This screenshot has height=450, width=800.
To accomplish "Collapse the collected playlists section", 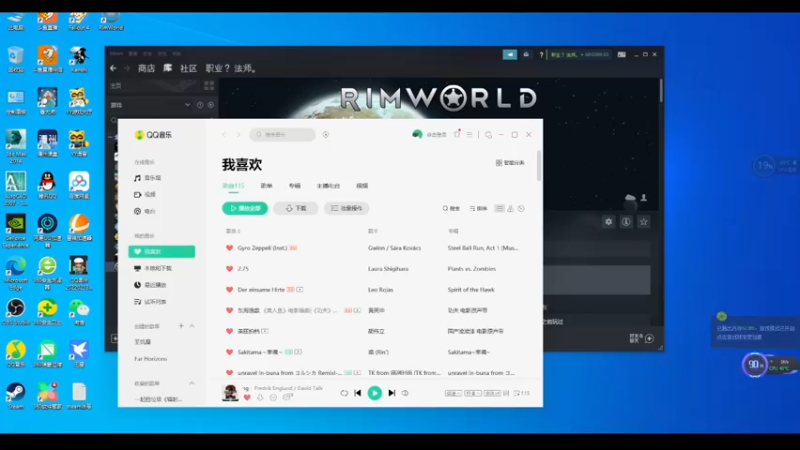I will pyautogui.click(x=192, y=383).
